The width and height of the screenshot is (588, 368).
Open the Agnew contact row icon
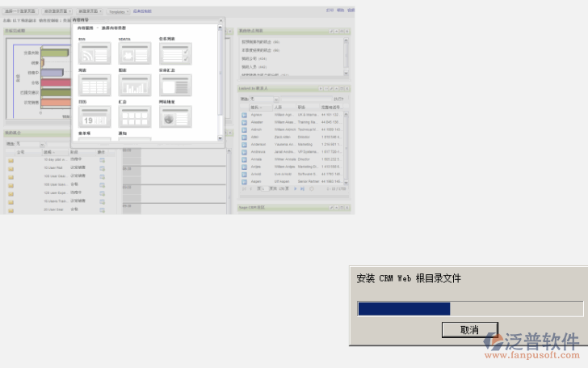tap(244, 115)
